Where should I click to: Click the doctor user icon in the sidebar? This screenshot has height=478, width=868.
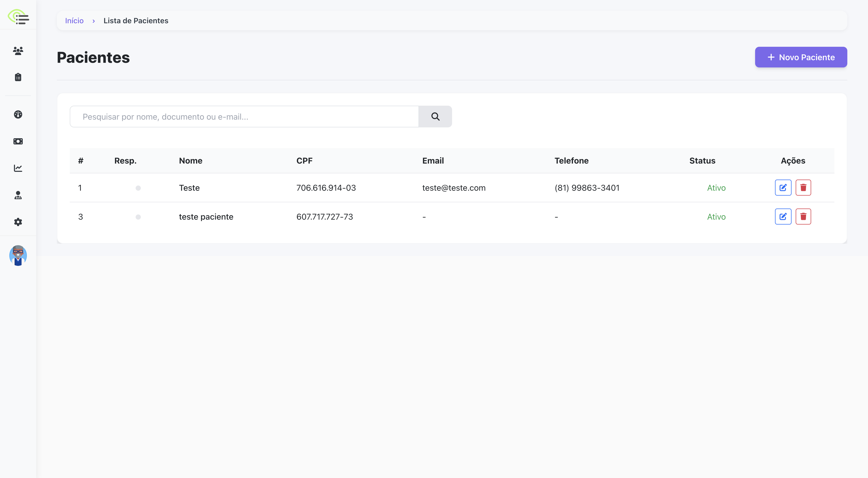tap(18, 195)
